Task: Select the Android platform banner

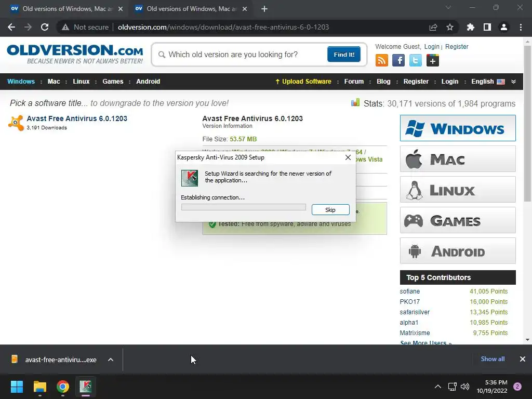Action: 458,251
